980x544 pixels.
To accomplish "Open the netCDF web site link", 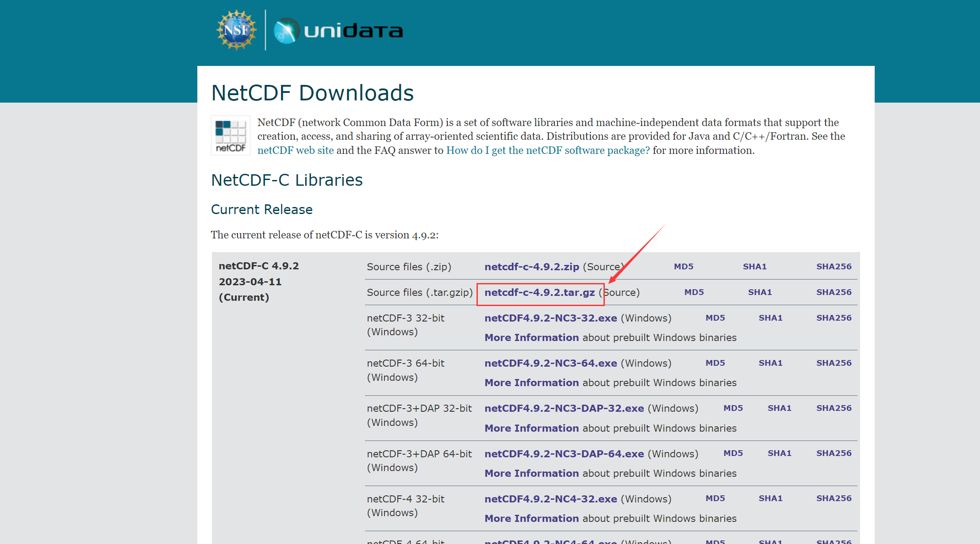I will [x=295, y=150].
